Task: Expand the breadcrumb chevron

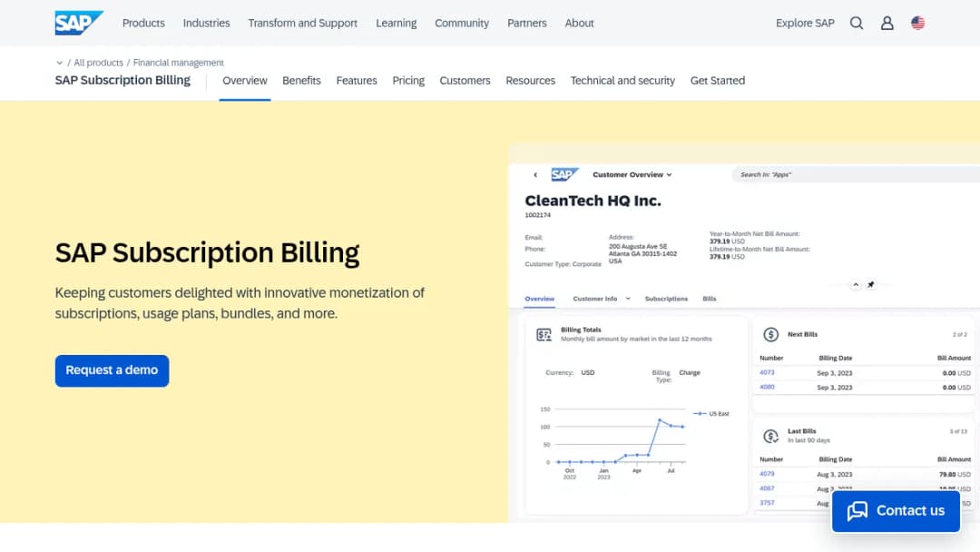Action: [59, 63]
